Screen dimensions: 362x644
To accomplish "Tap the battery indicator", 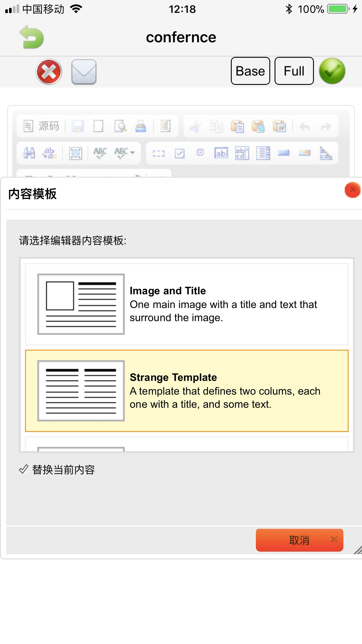I will 338,9.
